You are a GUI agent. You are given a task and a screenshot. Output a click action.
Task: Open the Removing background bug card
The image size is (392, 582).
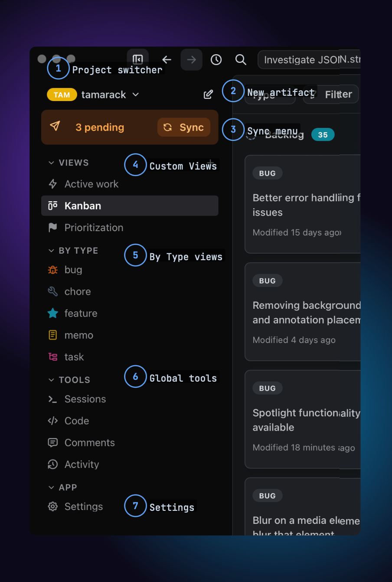point(303,311)
